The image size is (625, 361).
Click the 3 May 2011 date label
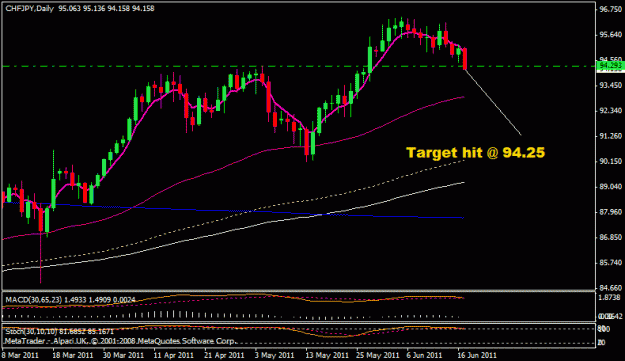tap(274, 355)
